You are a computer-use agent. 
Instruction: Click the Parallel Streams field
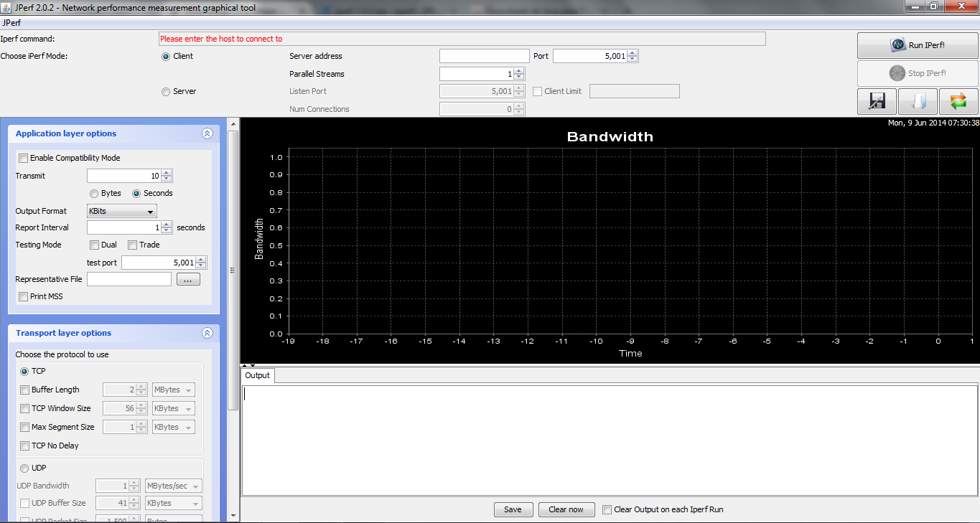(477, 74)
